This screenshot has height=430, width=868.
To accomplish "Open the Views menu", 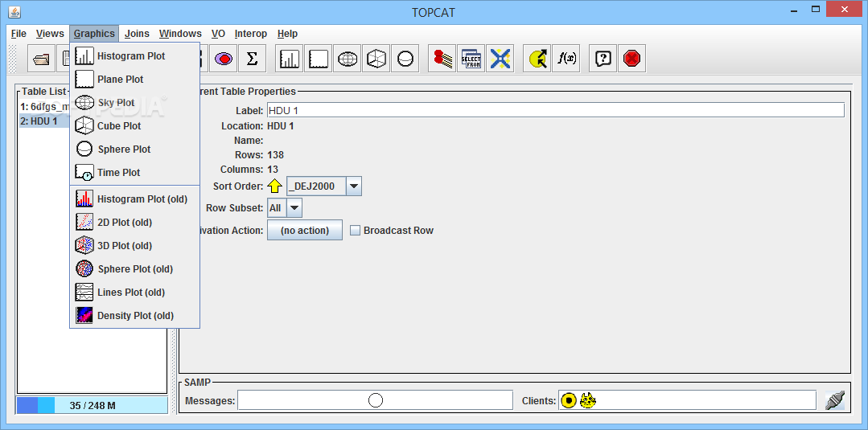I will [50, 34].
